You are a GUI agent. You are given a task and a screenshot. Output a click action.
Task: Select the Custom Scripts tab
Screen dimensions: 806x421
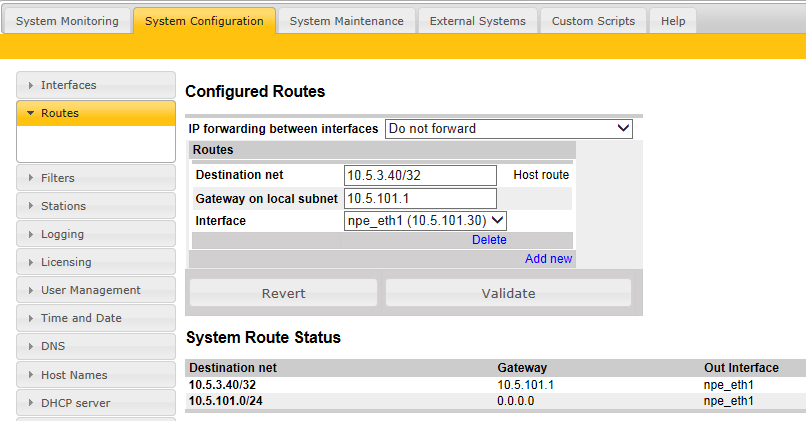[x=593, y=21]
